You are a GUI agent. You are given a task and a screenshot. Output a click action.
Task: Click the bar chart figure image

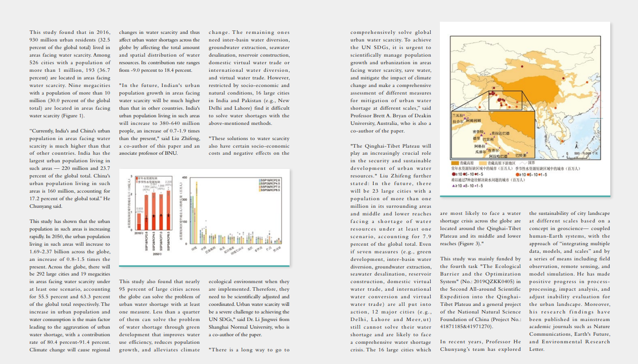coord(204,217)
